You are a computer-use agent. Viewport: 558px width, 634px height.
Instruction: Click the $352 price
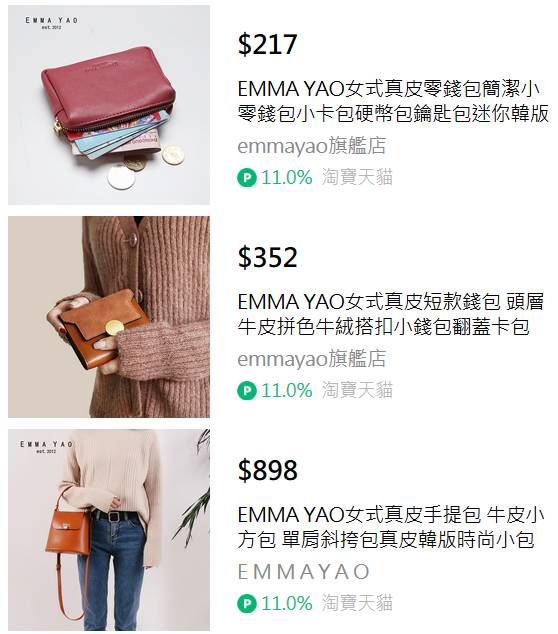pyautogui.click(x=268, y=257)
